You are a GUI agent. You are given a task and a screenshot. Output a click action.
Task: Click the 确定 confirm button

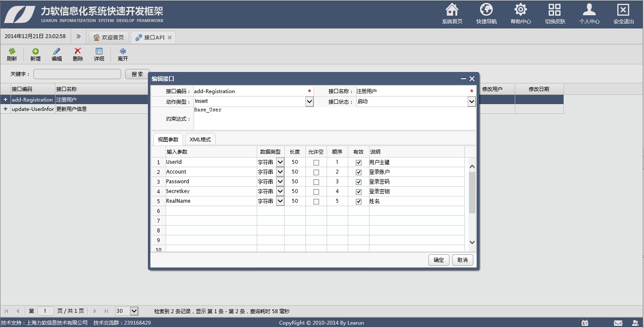439,260
